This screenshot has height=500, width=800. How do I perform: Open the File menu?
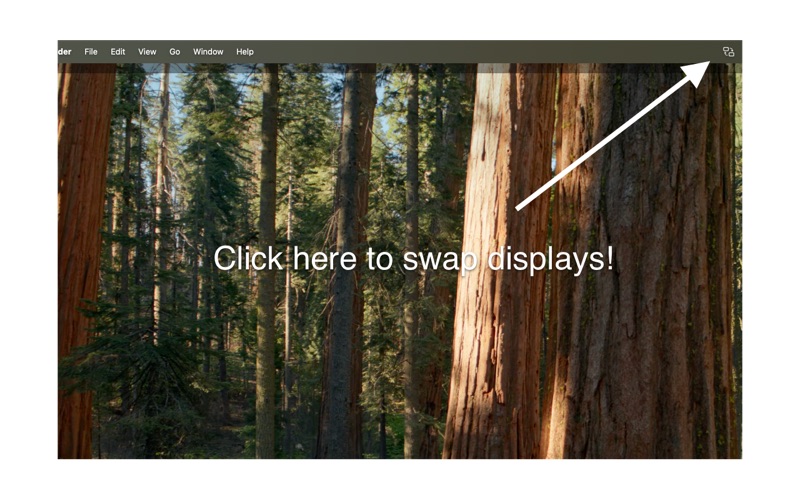coord(91,52)
